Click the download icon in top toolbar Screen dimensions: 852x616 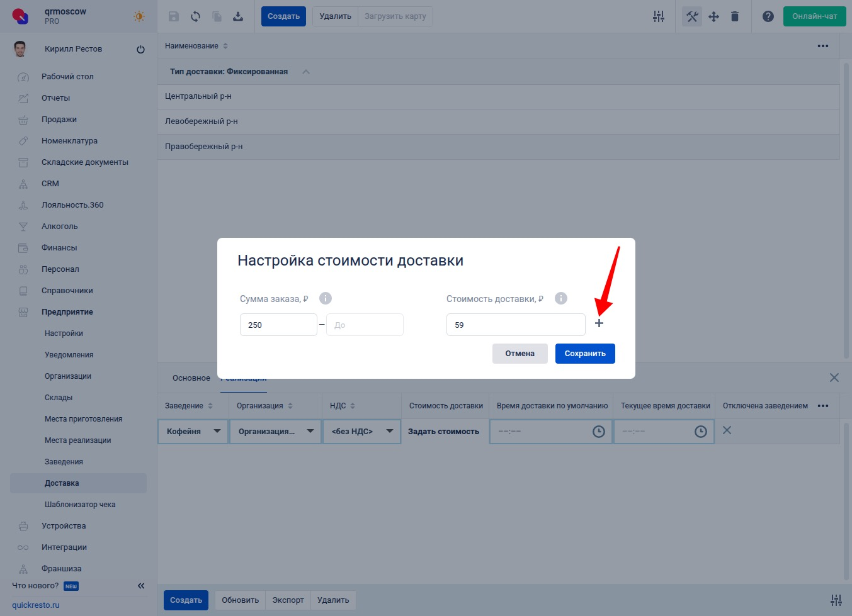[x=238, y=16]
